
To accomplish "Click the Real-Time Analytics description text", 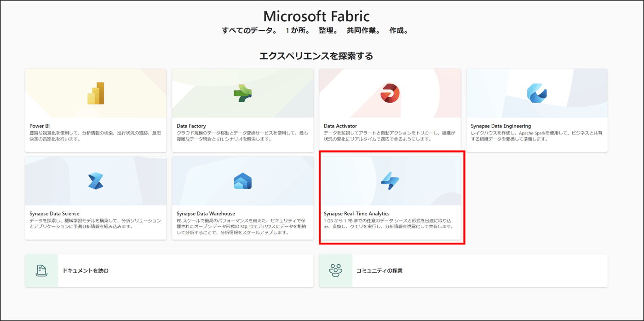I will click(x=390, y=224).
